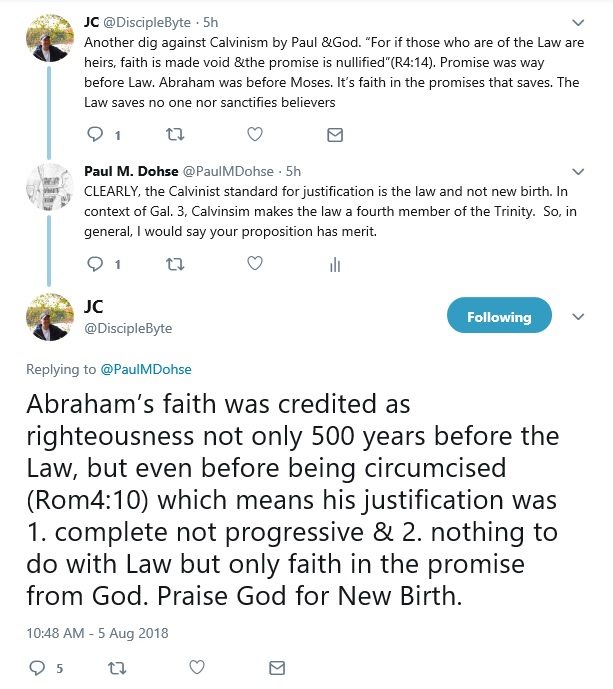Retweet JC's first tweet about Calvinism
613x689 pixels.
(176, 134)
